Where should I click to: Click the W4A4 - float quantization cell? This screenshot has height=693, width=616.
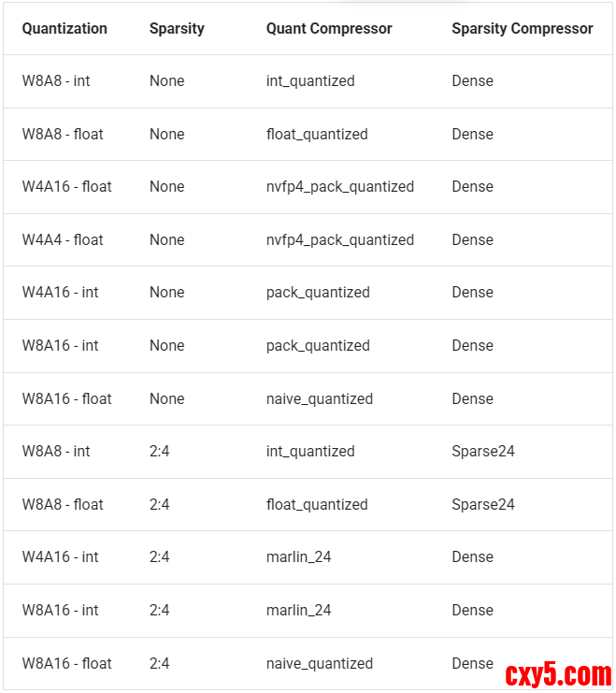(63, 239)
